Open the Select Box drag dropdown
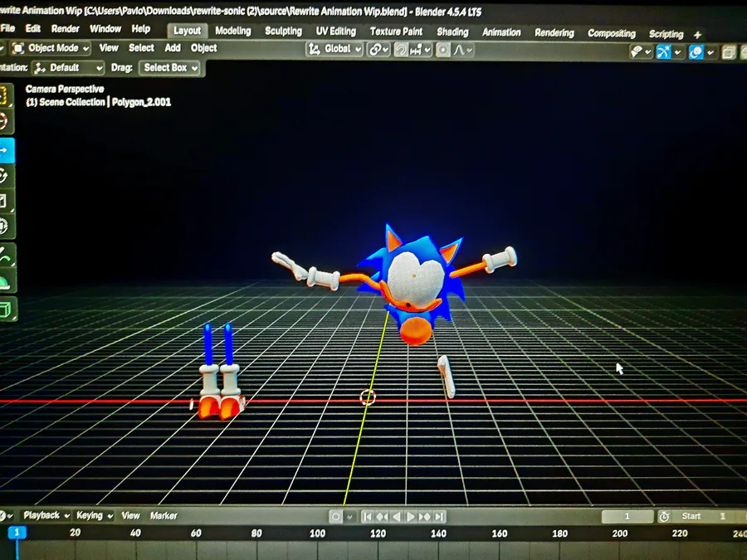 [x=169, y=68]
